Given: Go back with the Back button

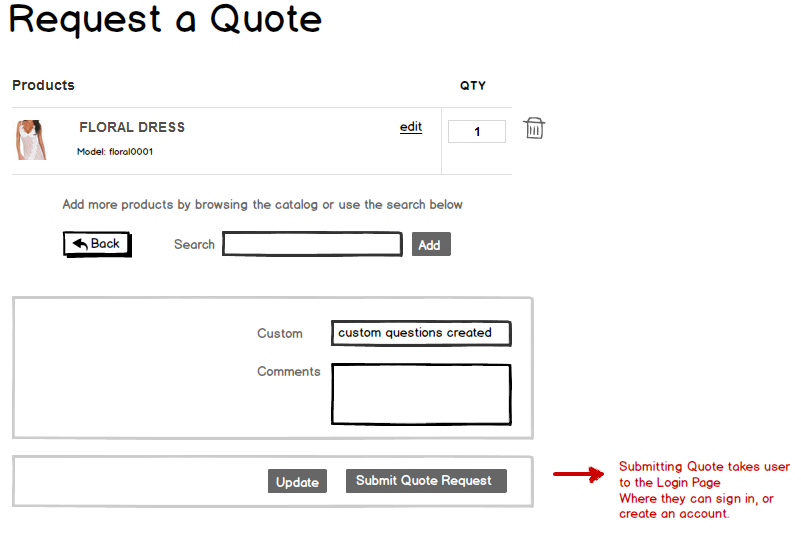Looking at the screenshot, I should click(x=97, y=244).
